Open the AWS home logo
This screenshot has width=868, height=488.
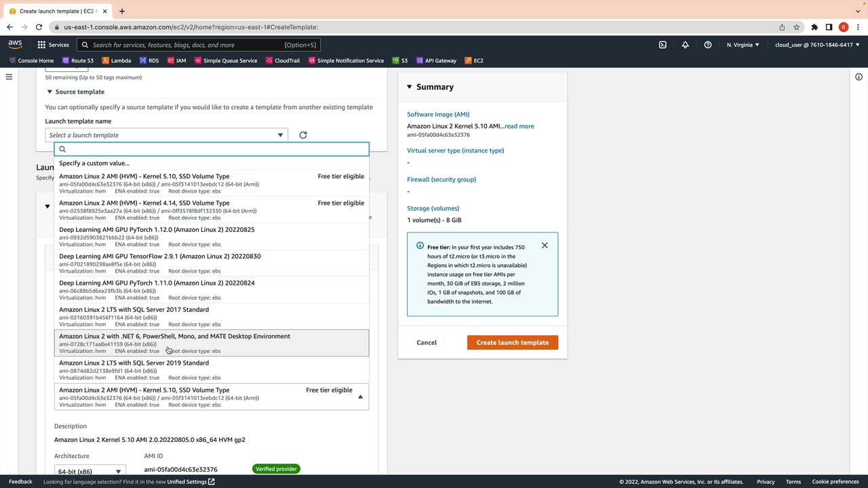(15, 45)
